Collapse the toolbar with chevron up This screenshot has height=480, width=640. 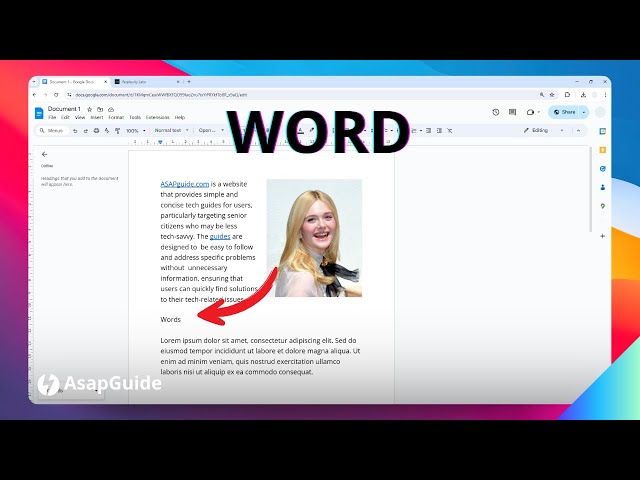coord(578,131)
